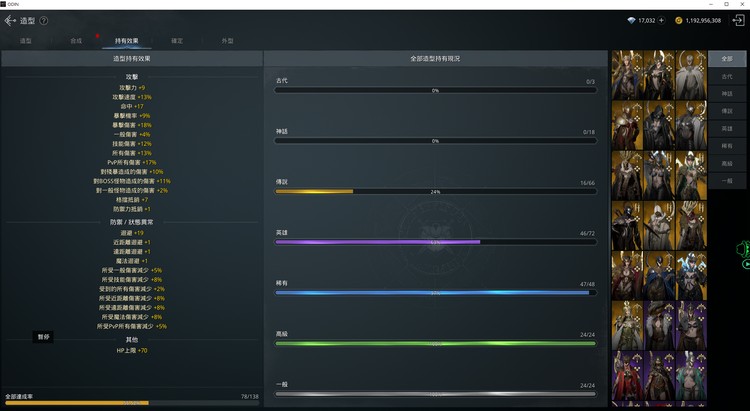Filter costumes by 高級
Screen dimensions: 750x411
(727, 164)
